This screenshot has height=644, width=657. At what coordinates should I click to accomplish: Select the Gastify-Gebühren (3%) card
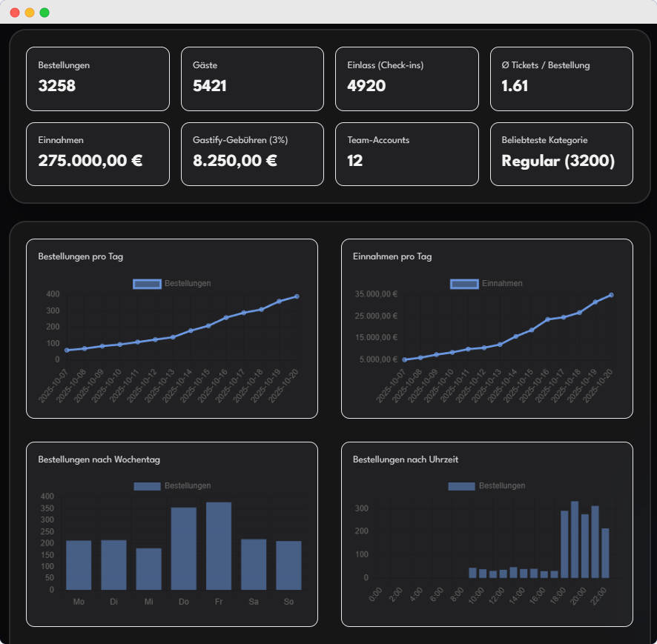click(x=252, y=154)
